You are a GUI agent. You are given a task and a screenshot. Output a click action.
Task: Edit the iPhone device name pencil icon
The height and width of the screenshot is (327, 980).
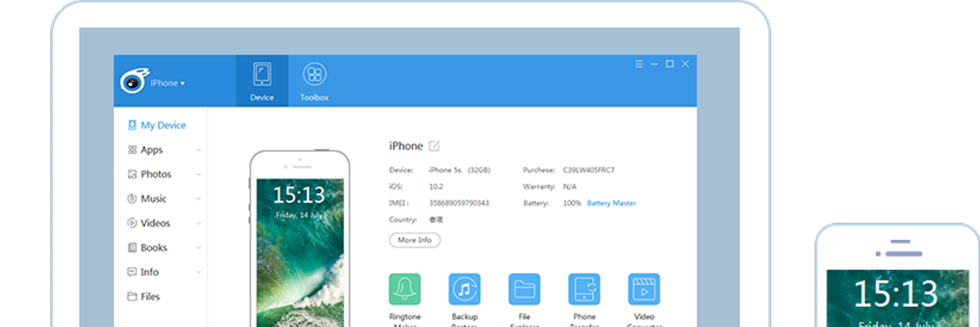pos(434,146)
